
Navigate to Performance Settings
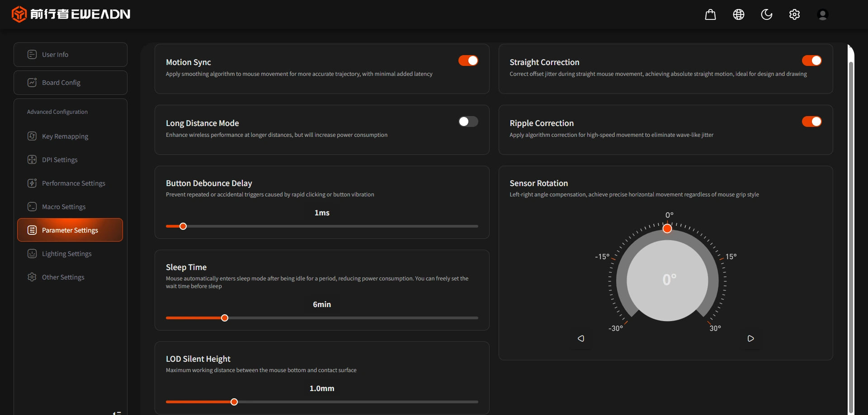pyautogui.click(x=70, y=183)
